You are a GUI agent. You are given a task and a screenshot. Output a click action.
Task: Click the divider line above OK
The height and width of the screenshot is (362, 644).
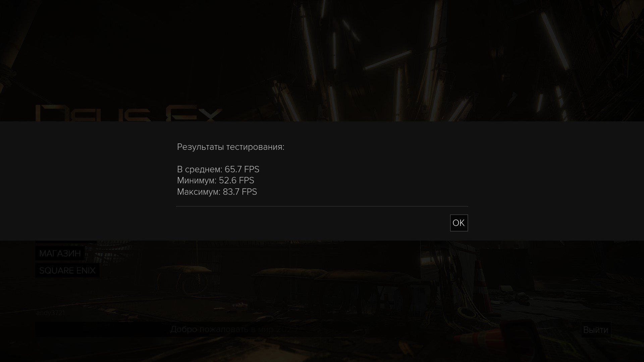(x=322, y=206)
